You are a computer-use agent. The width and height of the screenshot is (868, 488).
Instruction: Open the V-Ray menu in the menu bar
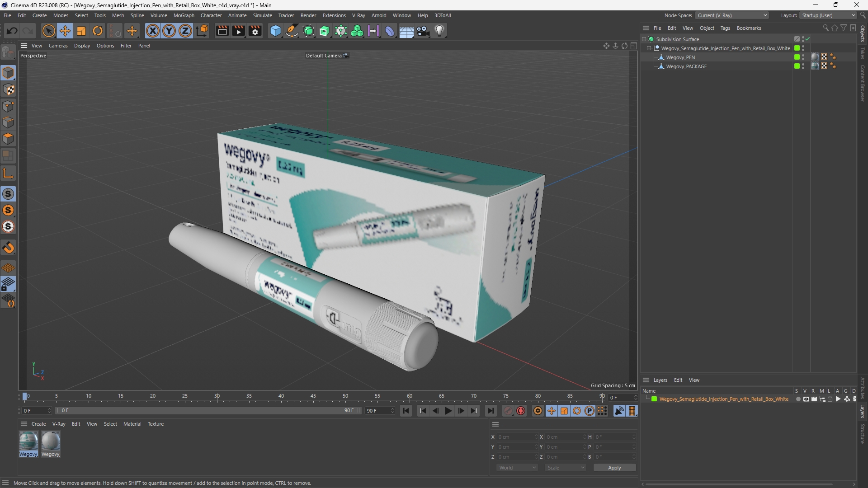coord(359,15)
